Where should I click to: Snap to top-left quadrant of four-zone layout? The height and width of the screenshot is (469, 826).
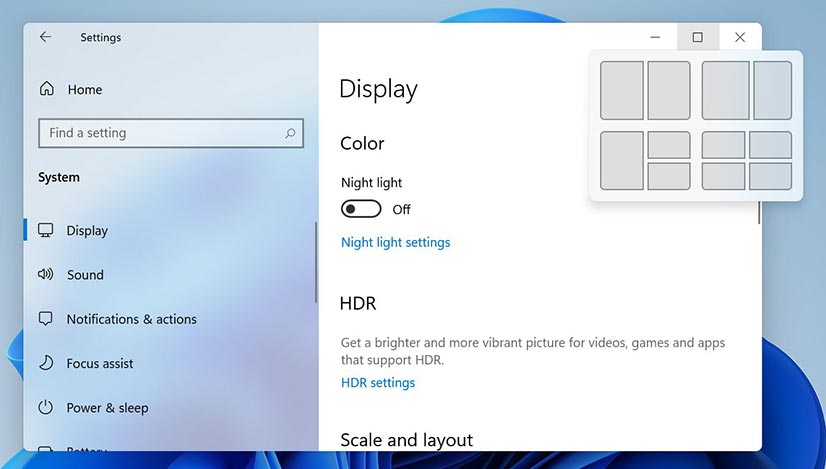coord(723,145)
